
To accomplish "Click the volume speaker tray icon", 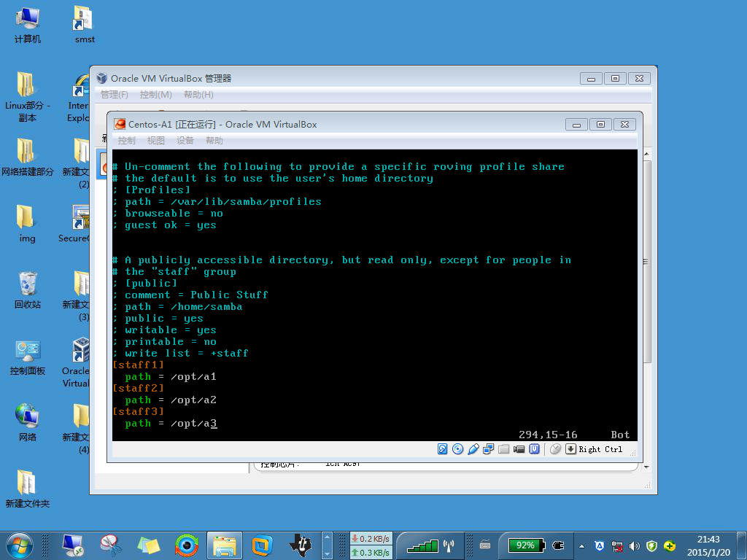I will (634, 545).
